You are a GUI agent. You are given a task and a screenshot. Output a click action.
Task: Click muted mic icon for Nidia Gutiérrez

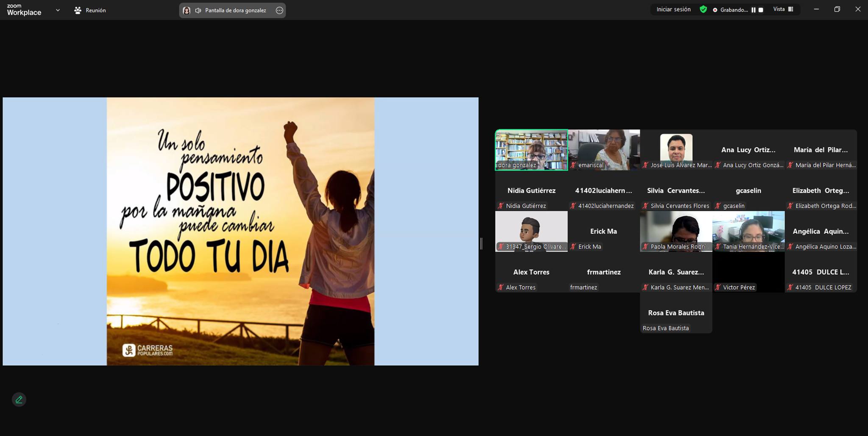coord(501,206)
